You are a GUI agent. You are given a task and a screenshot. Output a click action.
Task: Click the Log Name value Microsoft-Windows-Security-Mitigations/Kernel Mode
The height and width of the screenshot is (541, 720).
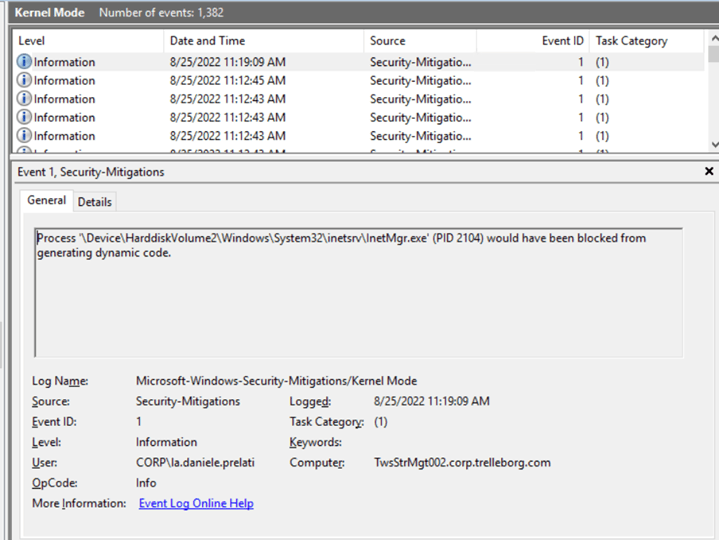[x=276, y=381]
